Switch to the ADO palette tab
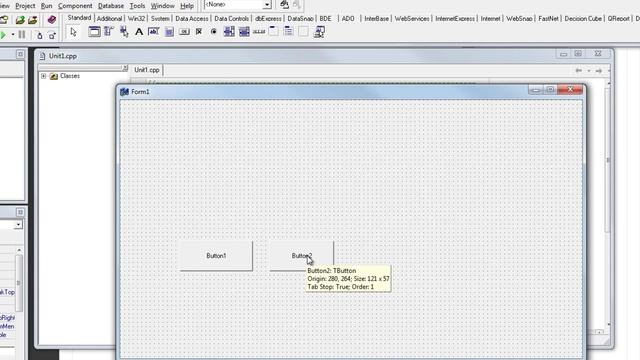This screenshot has width=640, height=360. click(x=348, y=19)
